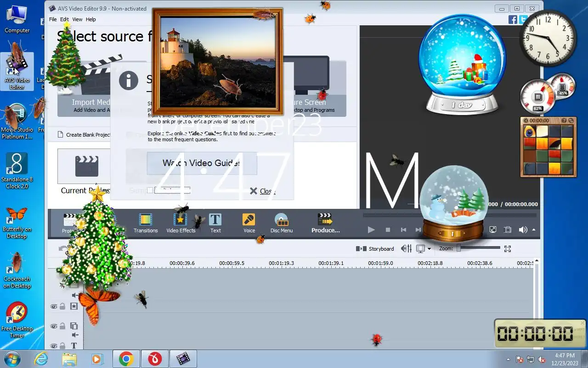This screenshot has width=588, height=368.
Task: Open the View menu
Action: [x=77, y=19]
